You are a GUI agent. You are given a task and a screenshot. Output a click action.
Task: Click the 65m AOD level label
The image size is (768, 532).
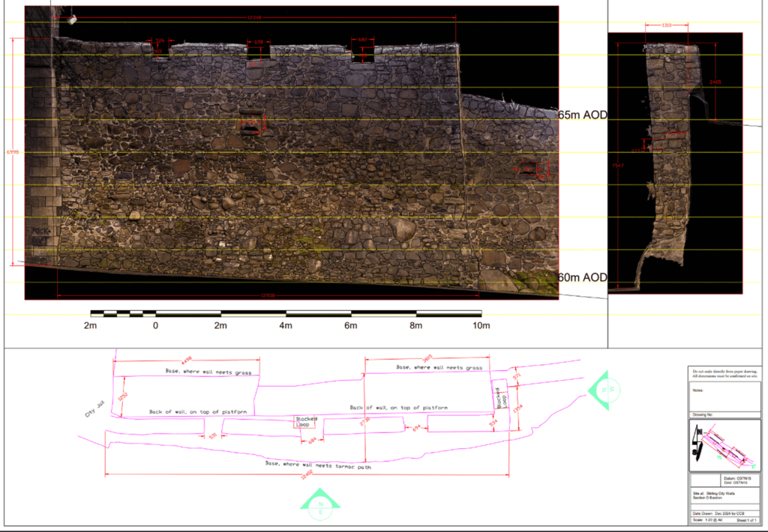(x=582, y=115)
